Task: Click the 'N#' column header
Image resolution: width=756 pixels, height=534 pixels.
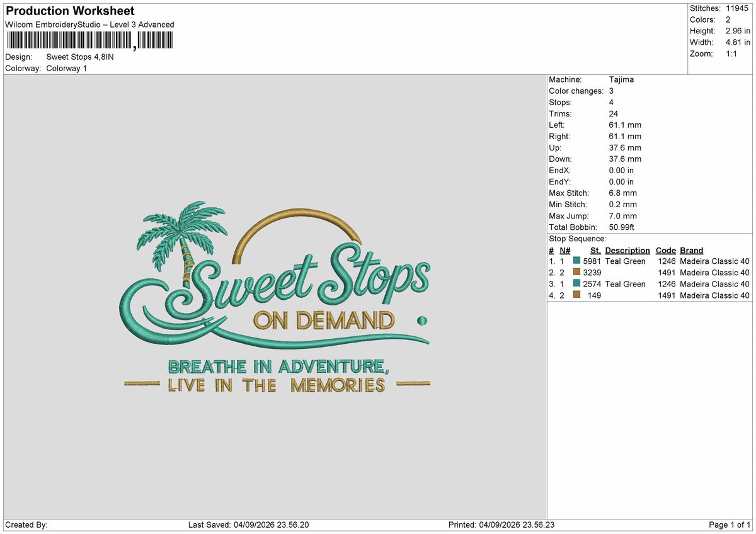Action: (564, 250)
